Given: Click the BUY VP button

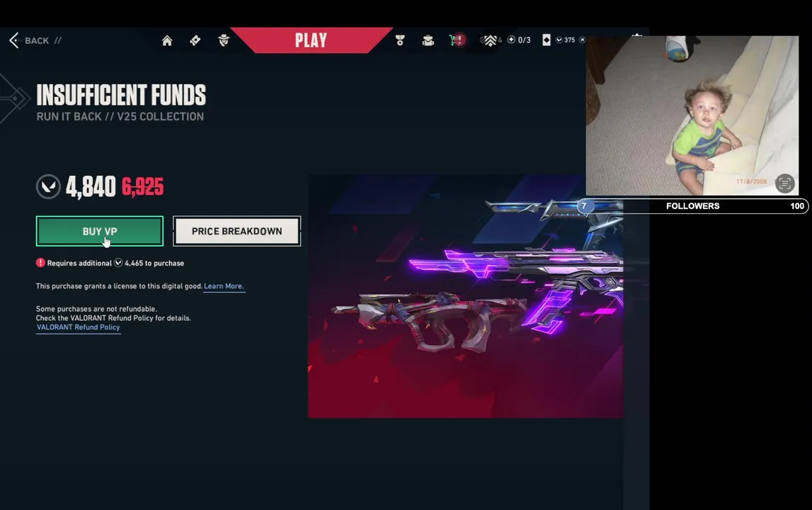Looking at the screenshot, I should click(99, 231).
